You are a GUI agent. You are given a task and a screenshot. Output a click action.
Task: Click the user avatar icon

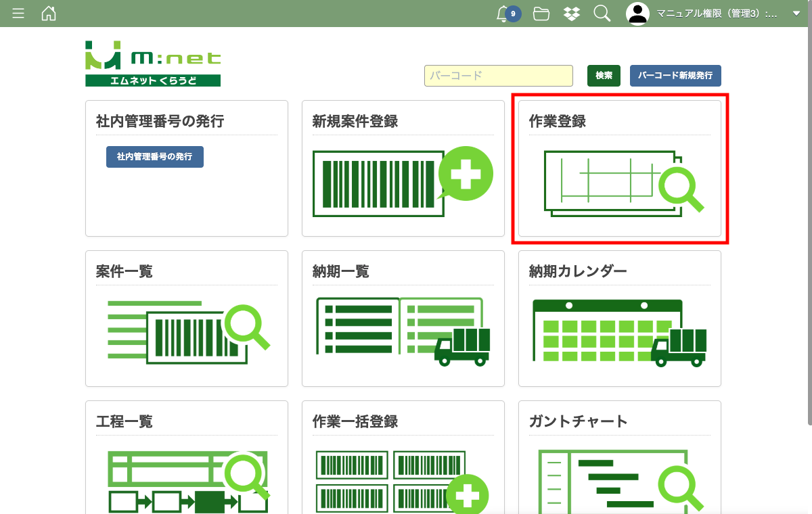[x=637, y=14]
